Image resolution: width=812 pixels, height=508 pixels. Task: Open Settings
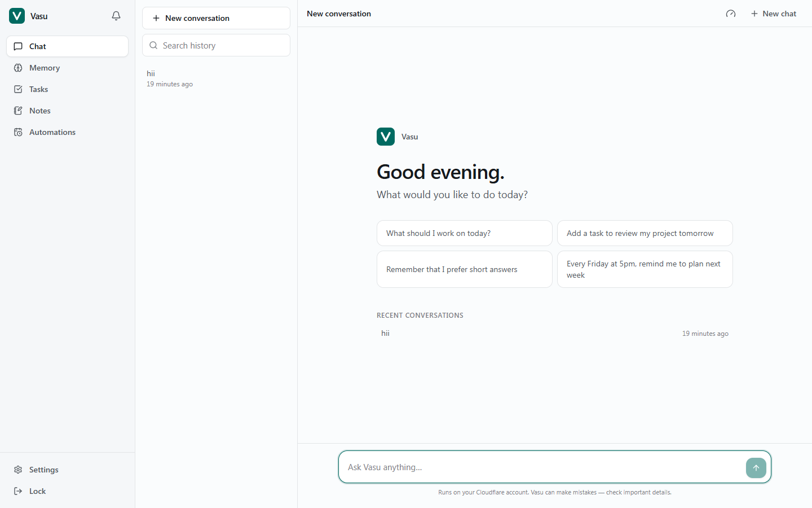coord(67,470)
